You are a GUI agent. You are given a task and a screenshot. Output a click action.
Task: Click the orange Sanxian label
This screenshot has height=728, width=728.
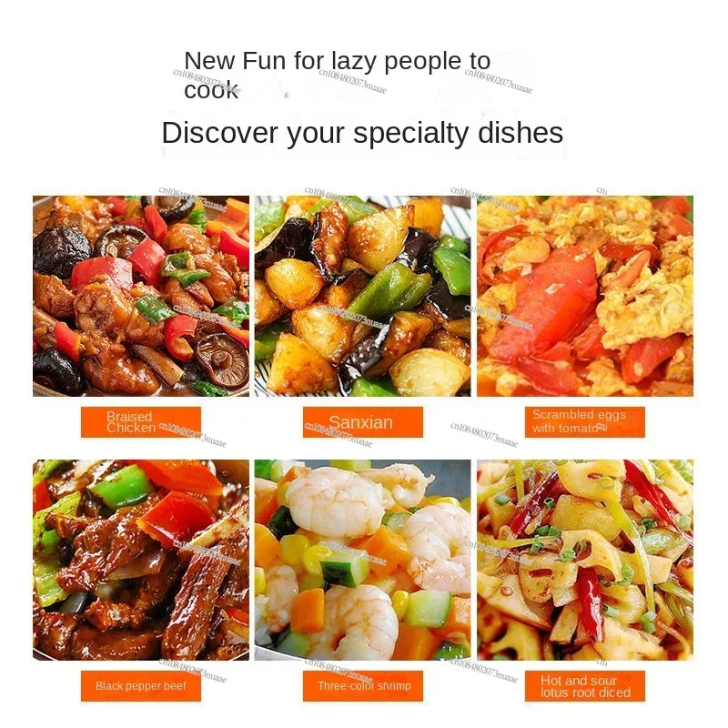[362, 422]
